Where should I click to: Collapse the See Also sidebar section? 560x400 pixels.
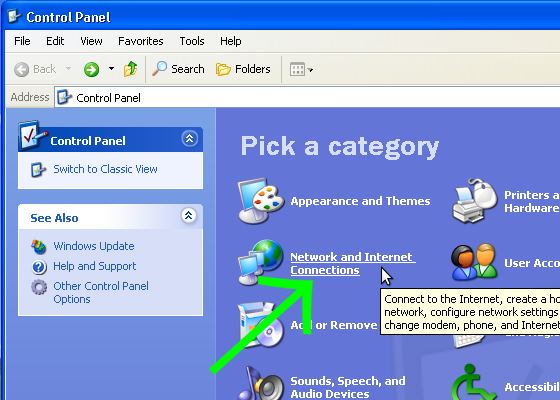[x=189, y=215]
